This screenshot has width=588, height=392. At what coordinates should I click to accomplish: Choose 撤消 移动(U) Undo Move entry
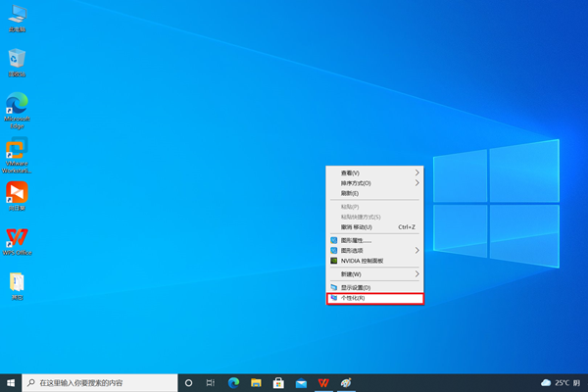tap(374, 227)
